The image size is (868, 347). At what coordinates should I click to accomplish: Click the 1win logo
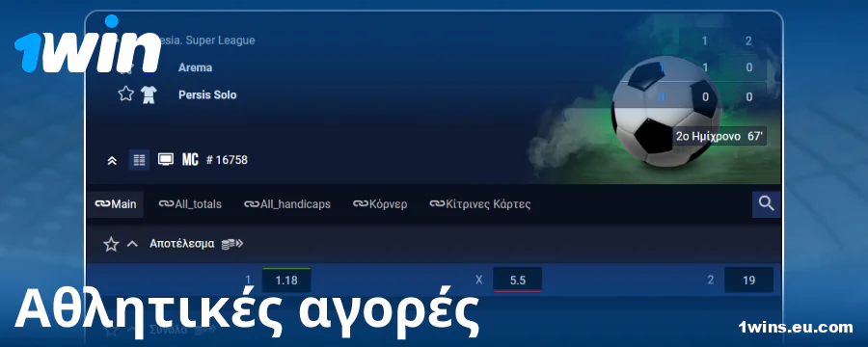[88, 45]
